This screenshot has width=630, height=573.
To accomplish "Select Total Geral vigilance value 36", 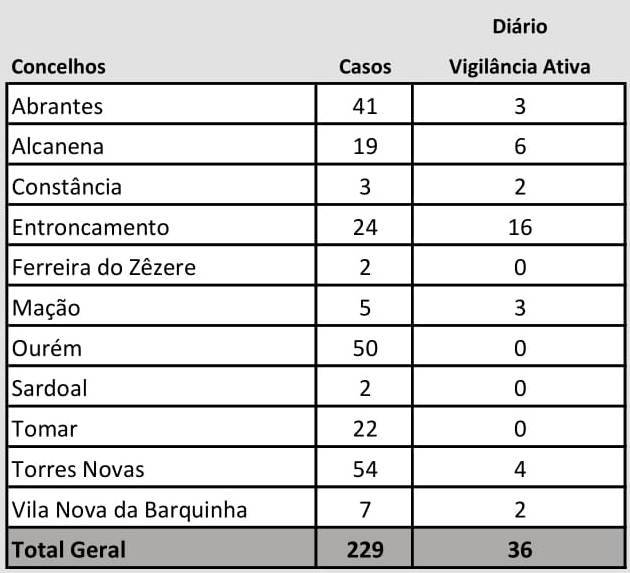I will pyautogui.click(x=520, y=550).
